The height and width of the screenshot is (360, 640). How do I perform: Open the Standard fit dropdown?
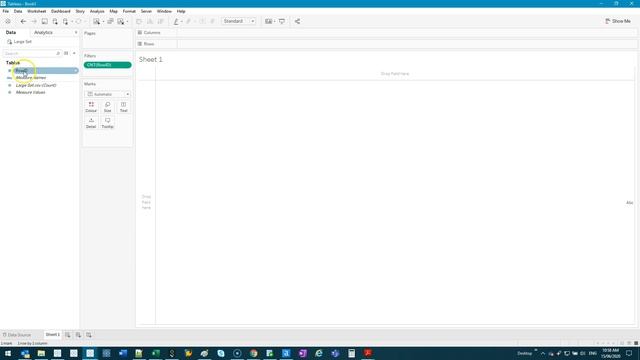coord(239,21)
